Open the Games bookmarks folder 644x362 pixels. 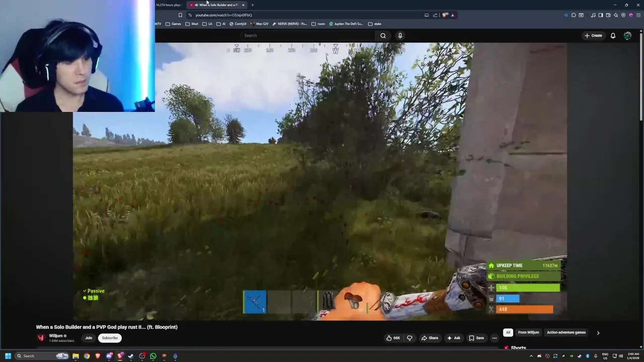(x=173, y=24)
